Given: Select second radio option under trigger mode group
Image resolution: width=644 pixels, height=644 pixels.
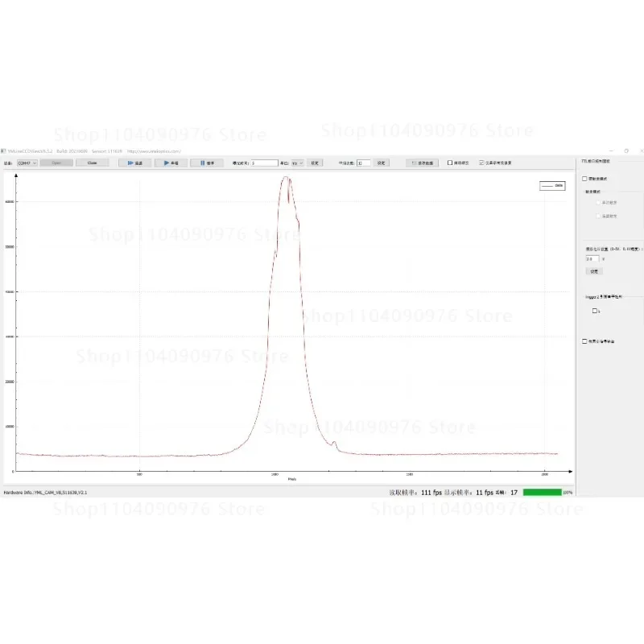Looking at the screenshot, I should tap(598, 216).
